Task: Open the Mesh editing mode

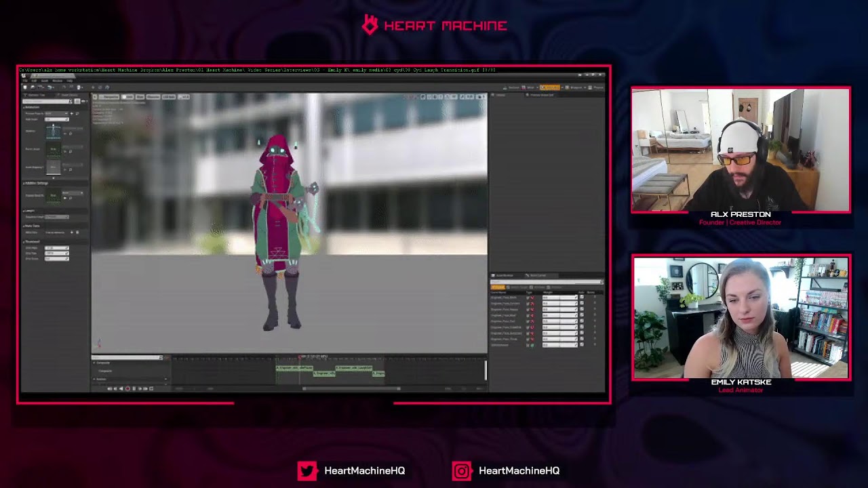Action: tap(529, 87)
